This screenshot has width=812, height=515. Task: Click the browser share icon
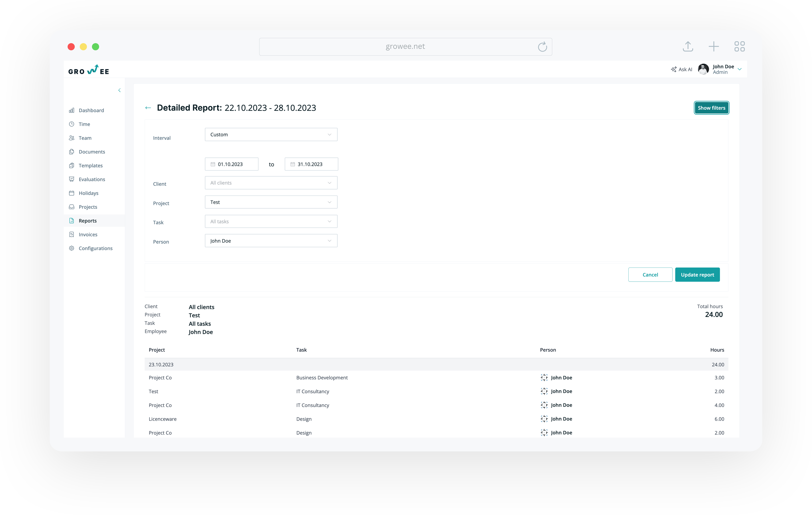point(688,46)
